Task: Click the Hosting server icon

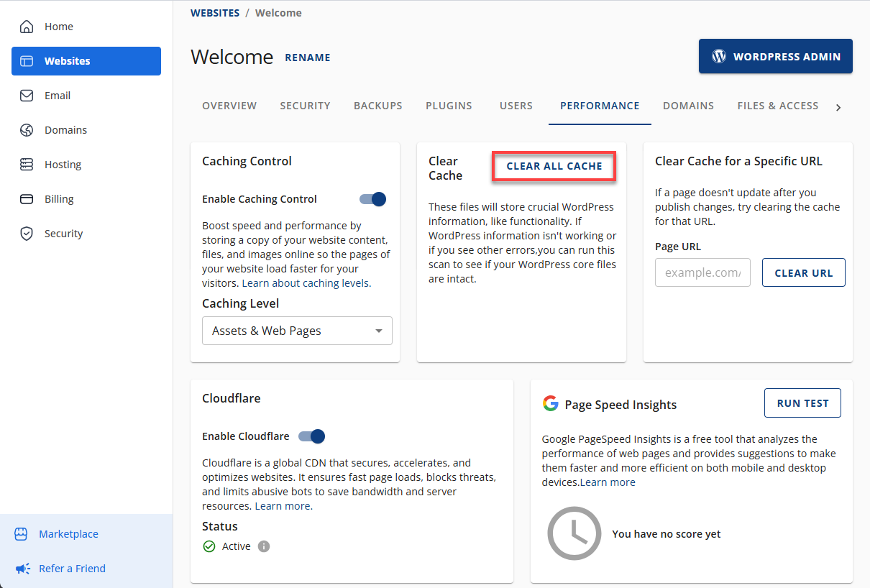Action: (27, 165)
